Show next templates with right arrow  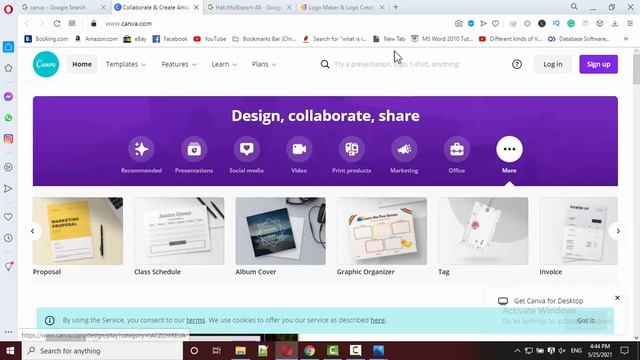[618, 231]
